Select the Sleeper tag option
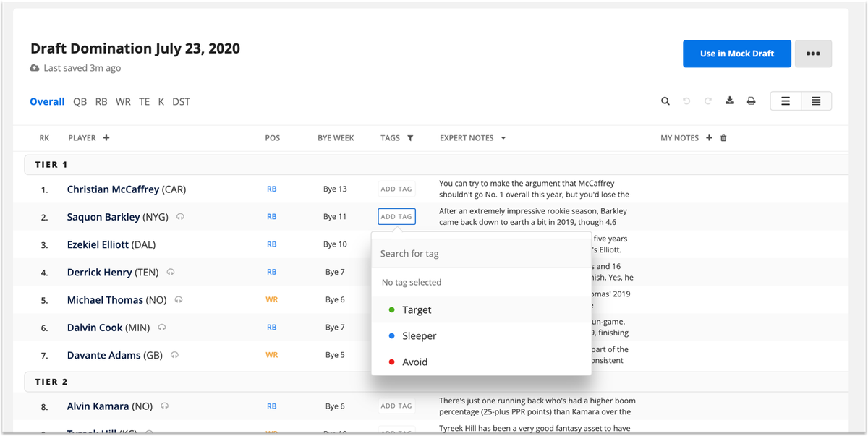Screen dimensions: 868x436 coord(419,335)
